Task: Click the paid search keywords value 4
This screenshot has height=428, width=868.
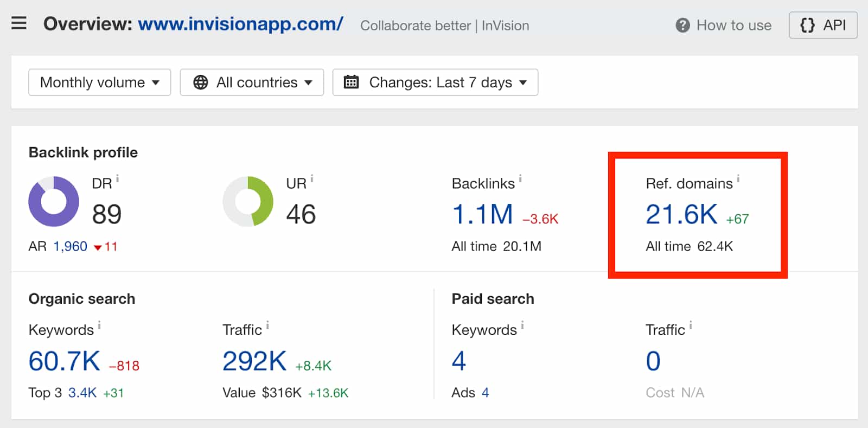Action: [x=459, y=361]
